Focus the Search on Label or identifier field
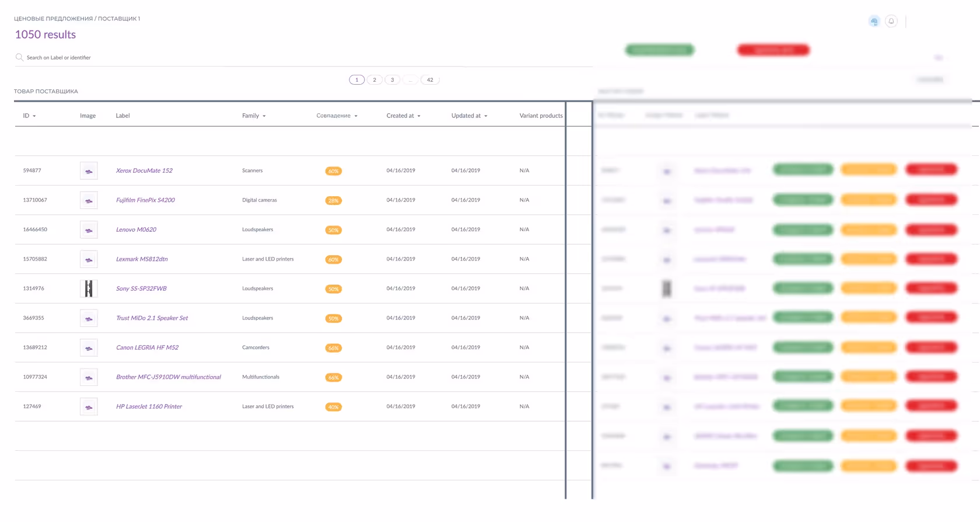 click(x=303, y=57)
